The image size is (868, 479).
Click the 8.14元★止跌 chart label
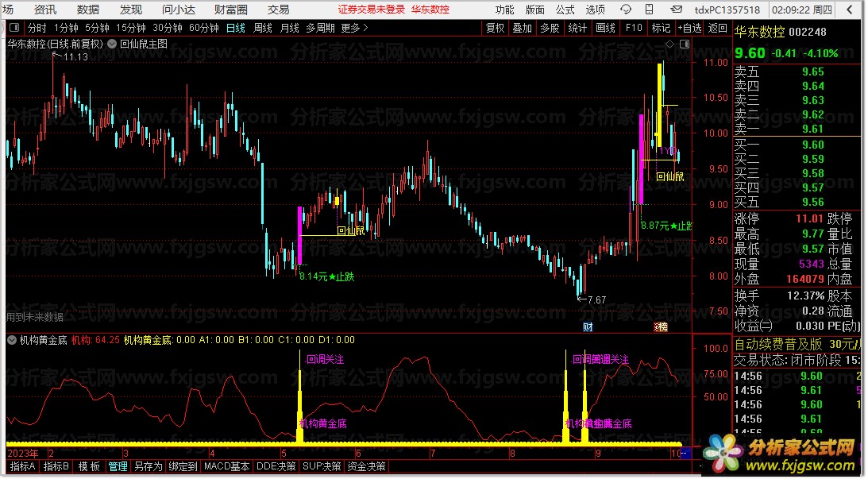pos(326,276)
